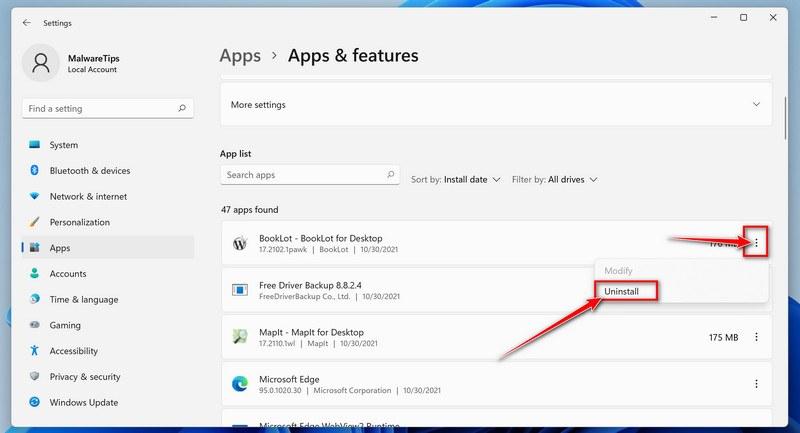Image resolution: width=800 pixels, height=433 pixels.
Task: Choose Modify from the context menu
Action: [618, 270]
